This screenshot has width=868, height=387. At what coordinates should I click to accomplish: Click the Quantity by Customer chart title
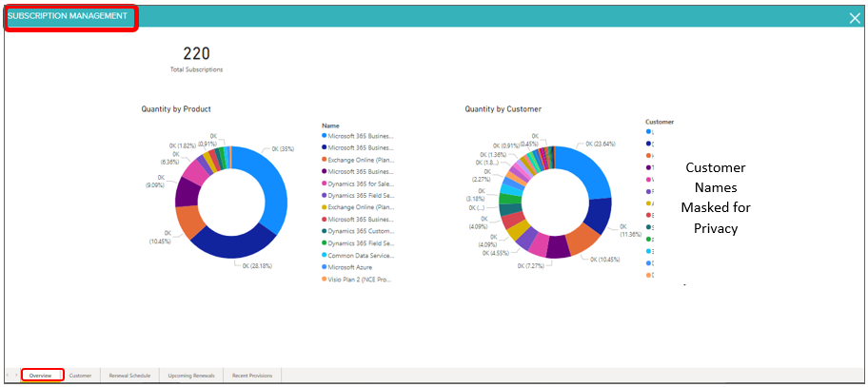[x=503, y=109]
